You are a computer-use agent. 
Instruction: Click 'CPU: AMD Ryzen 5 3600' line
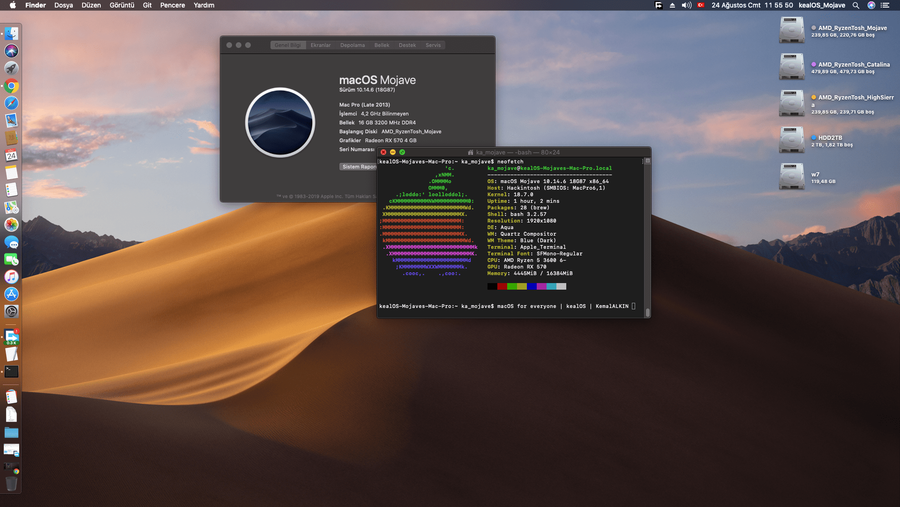pyautogui.click(x=526, y=260)
